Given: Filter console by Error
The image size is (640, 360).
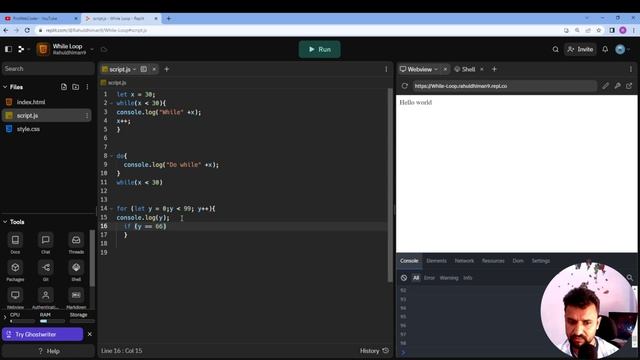Looking at the screenshot, I should click(429, 278).
